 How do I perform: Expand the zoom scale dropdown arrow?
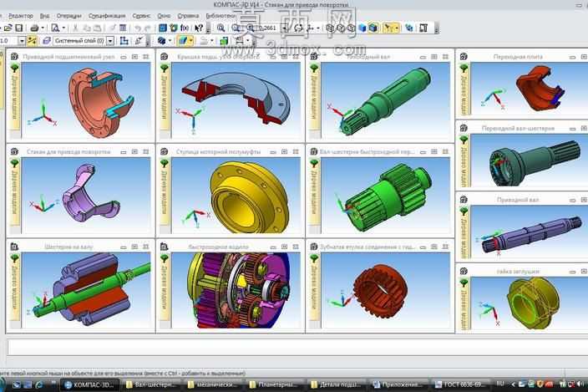click(285, 28)
